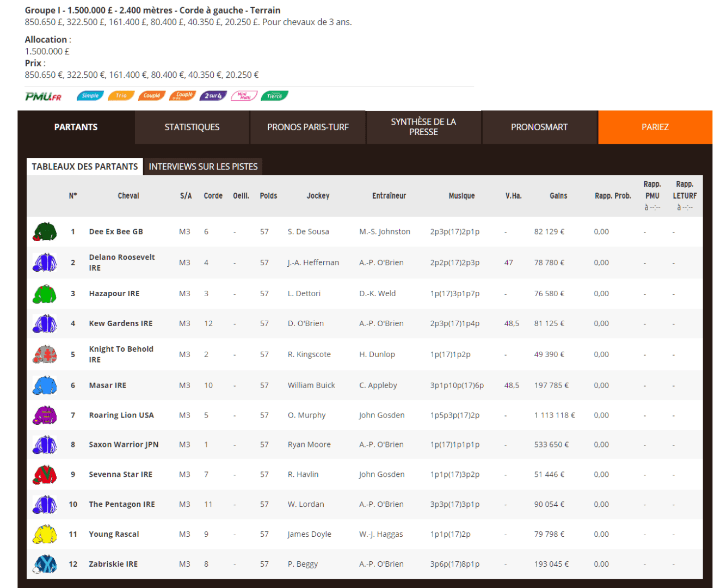Open horse Kew Gardens IRE

pos(120,323)
